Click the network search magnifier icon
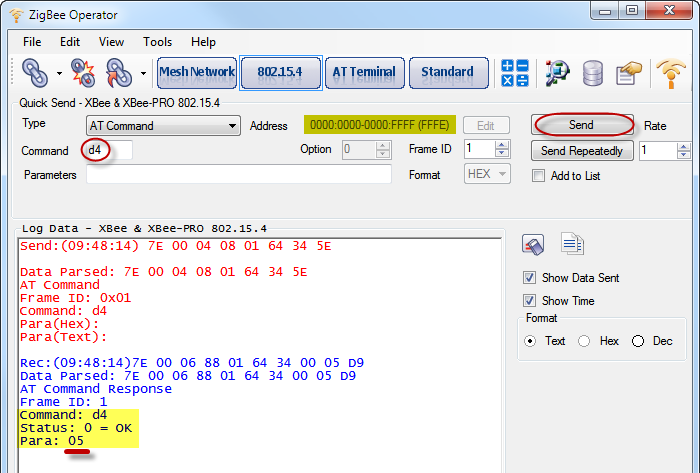The width and height of the screenshot is (700, 473). (x=557, y=73)
